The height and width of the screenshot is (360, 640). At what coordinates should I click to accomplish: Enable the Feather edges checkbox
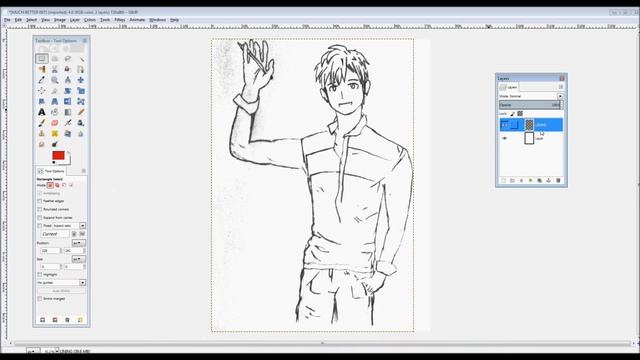(40, 201)
